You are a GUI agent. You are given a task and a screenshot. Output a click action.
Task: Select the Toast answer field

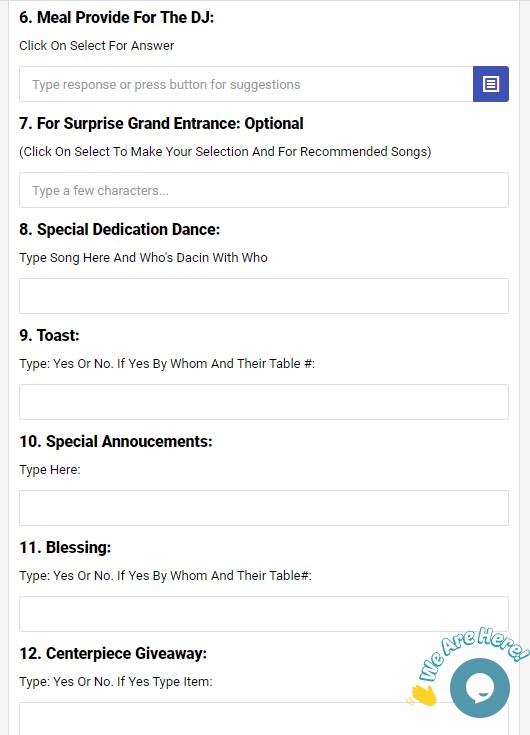(264, 402)
